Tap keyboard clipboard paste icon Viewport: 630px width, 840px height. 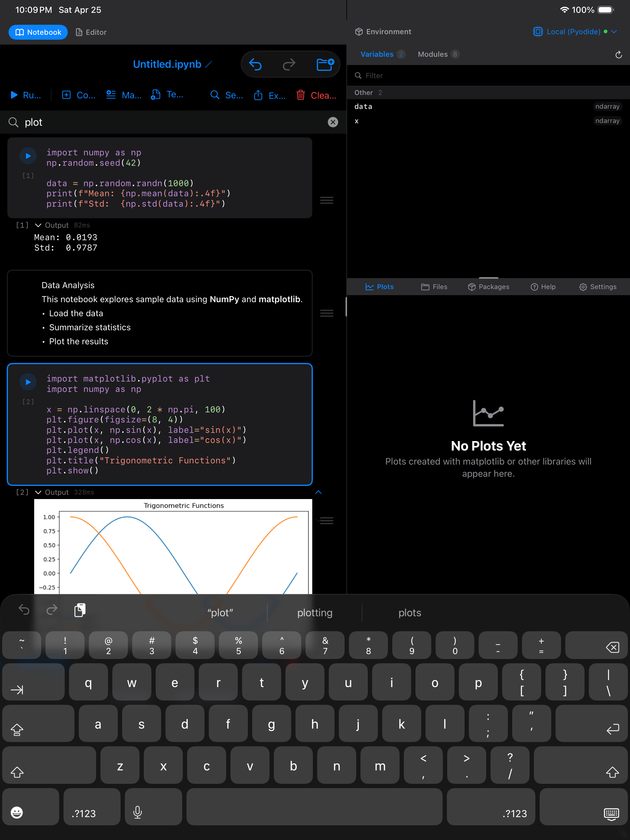pyautogui.click(x=80, y=610)
